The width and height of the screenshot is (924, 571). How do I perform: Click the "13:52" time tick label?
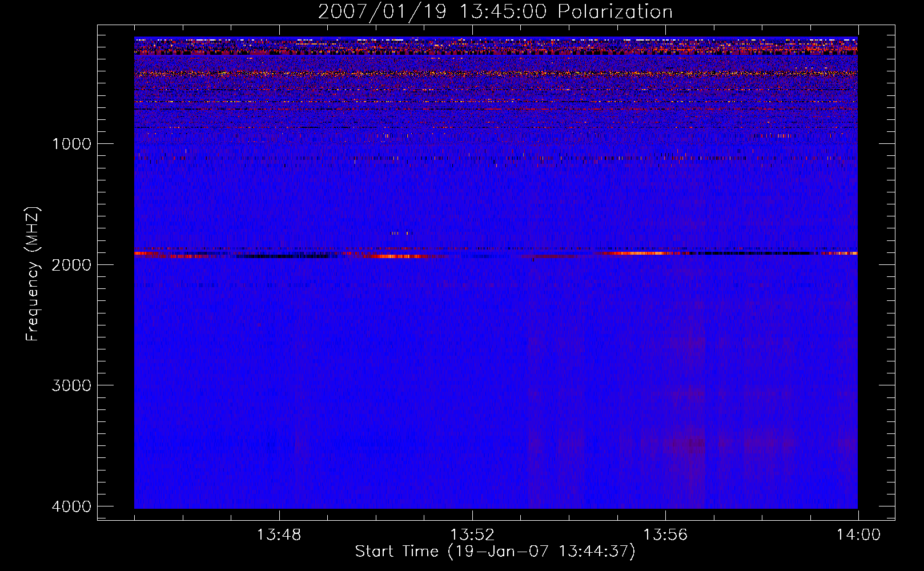click(472, 535)
